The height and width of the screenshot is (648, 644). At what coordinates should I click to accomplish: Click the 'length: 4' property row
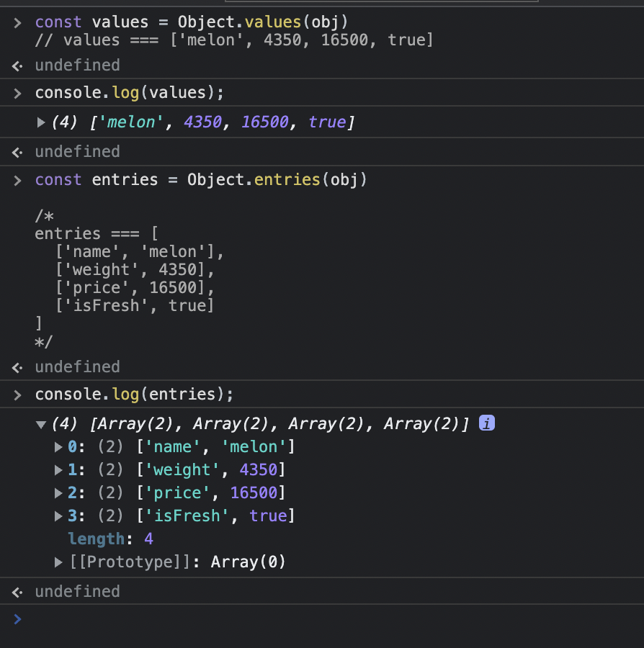pos(111,539)
